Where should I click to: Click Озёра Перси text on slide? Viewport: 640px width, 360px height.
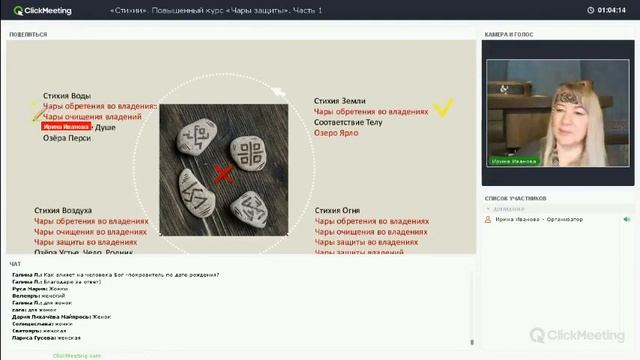click(67, 138)
